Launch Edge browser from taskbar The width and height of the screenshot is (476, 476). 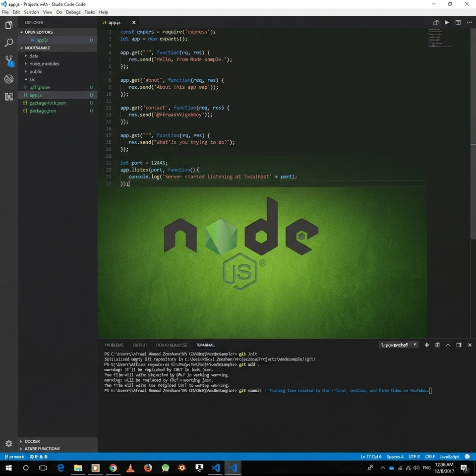point(60,468)
